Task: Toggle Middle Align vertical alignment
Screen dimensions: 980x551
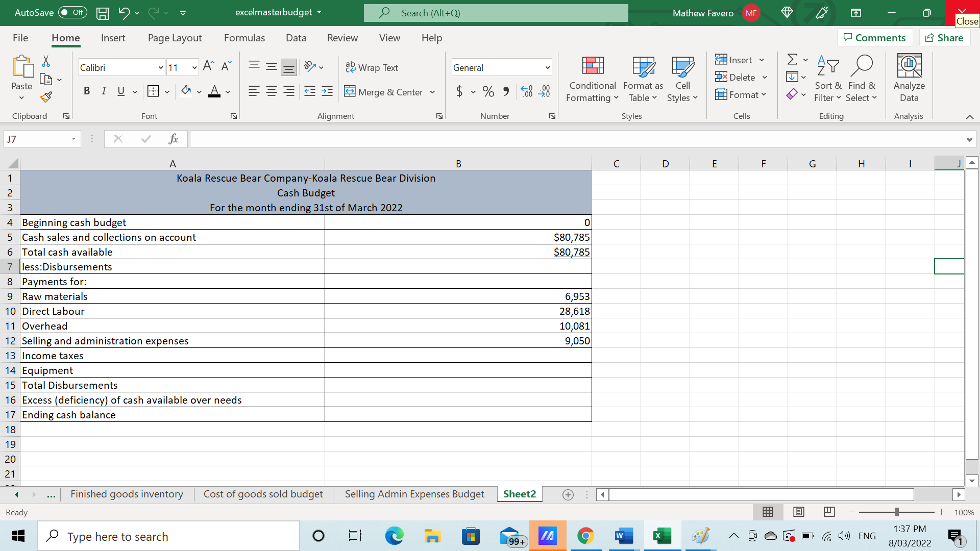Action: 272,66
